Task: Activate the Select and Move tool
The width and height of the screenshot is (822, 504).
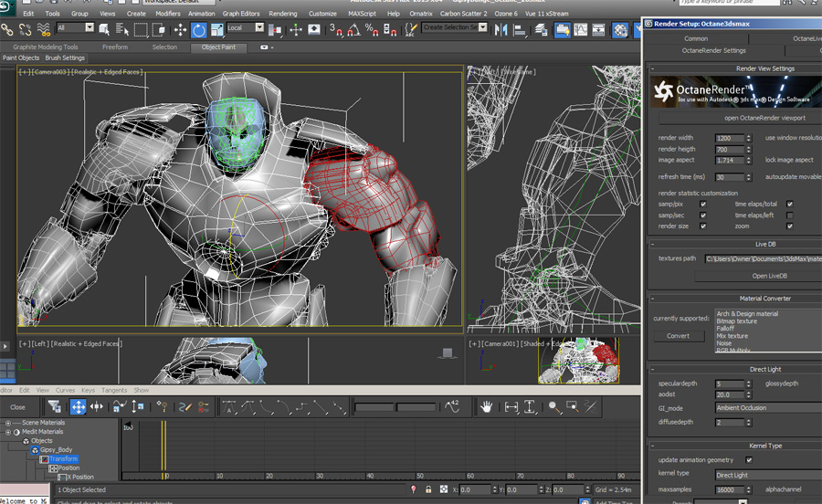Action: pos(180,30)
